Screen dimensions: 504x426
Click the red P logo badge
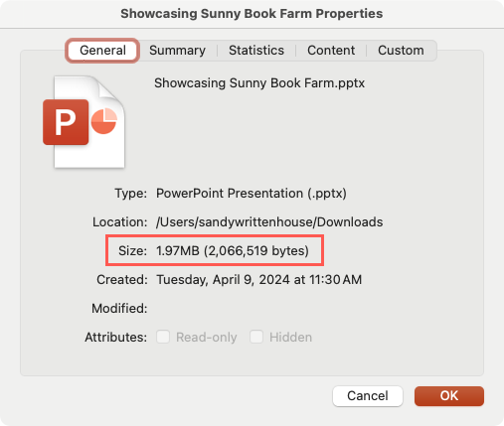point(66,122)
